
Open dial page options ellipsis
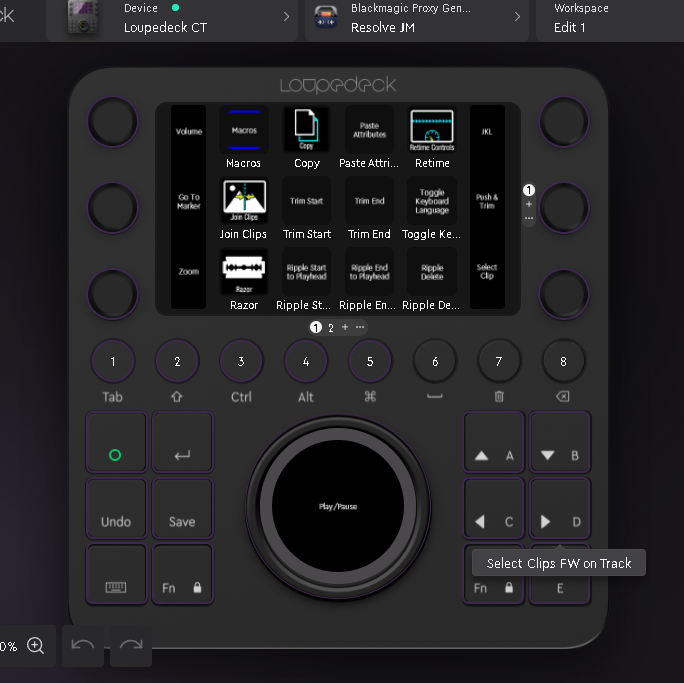click(529, 218)
